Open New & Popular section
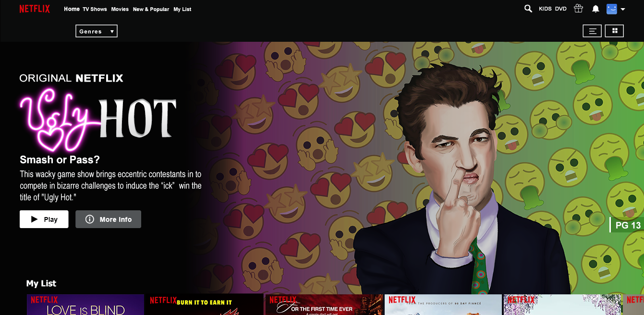644x315 pixels. pos(151,9)
